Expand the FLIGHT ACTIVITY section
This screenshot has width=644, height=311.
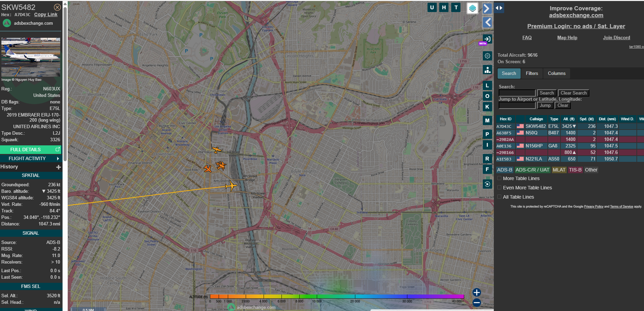[x=31, y=158]
